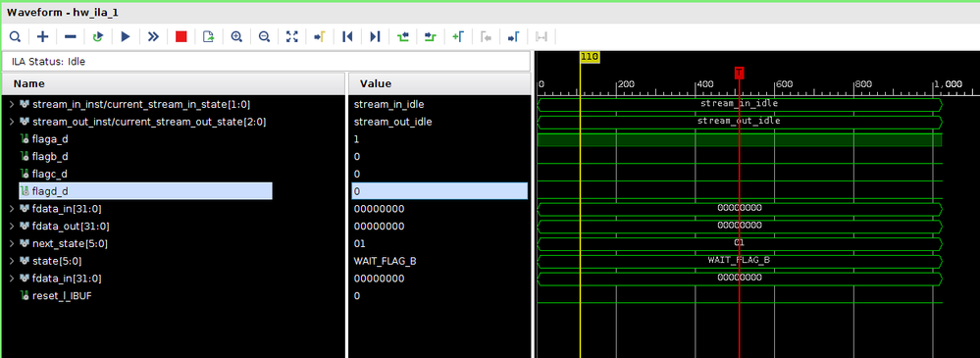Expand current_stream_out_state[2:0] bus
Screen dimensions: 980x358
[x=12, y=122]
